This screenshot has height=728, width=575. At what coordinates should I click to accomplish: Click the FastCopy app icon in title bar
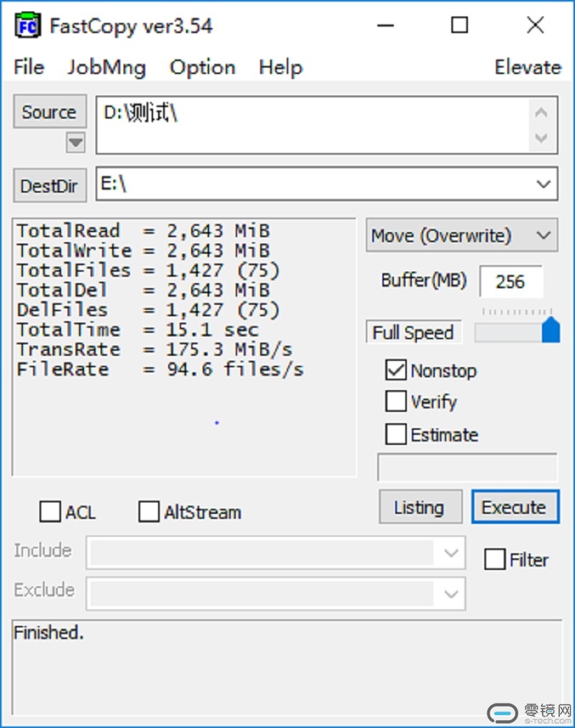27,27
